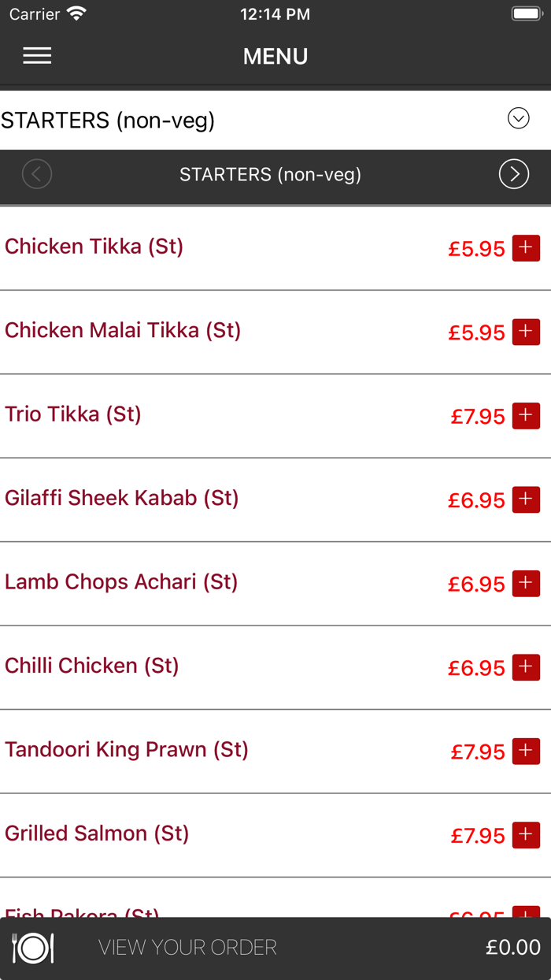The width and height of the screenshot is (551, 980).
Task: Select the Chicken Tikka (St) item name
Action: click(x=94, y=247)
